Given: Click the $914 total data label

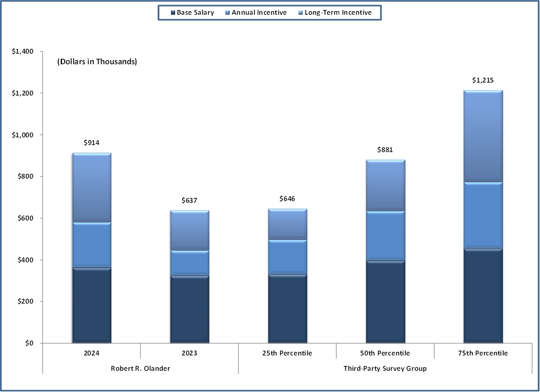Looking at the screenshot, I should (x=91, y=143).
